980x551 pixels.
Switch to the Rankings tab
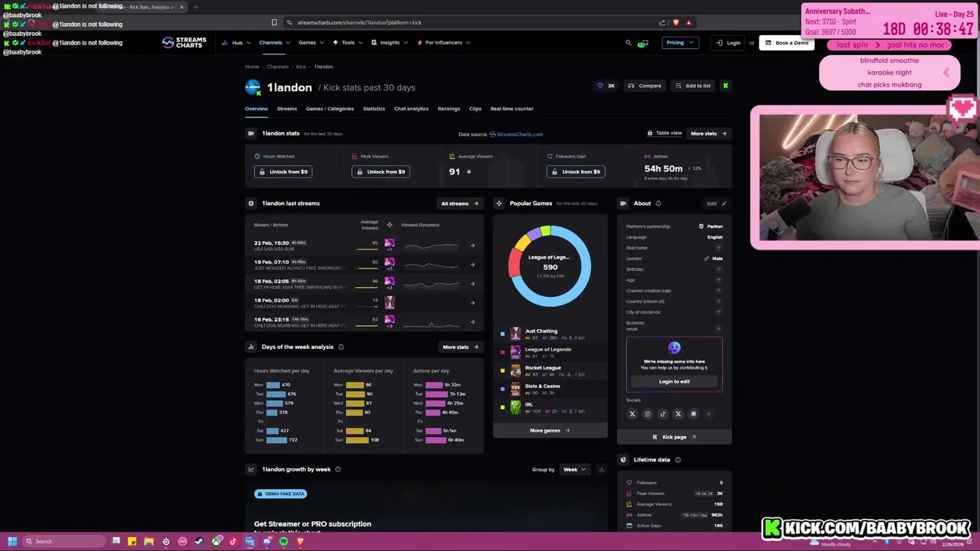(449, 109)
